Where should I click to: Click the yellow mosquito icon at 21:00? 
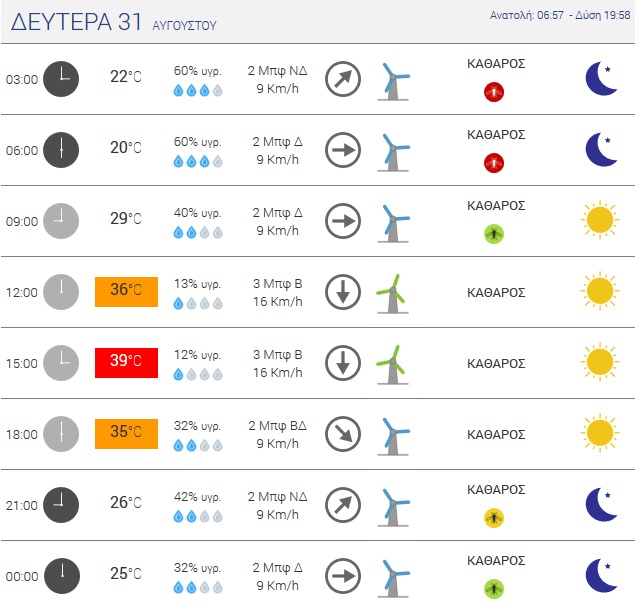tap(494, 518)
